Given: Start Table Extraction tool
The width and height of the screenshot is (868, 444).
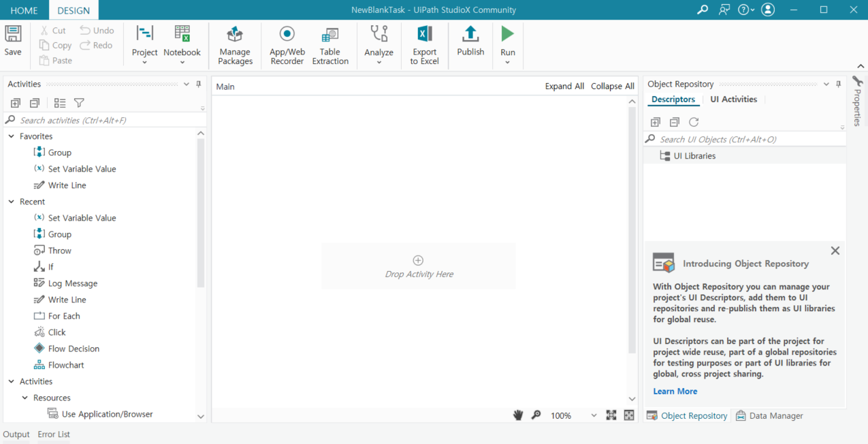Looking at the screenshot, I should [x=330, y=45].
